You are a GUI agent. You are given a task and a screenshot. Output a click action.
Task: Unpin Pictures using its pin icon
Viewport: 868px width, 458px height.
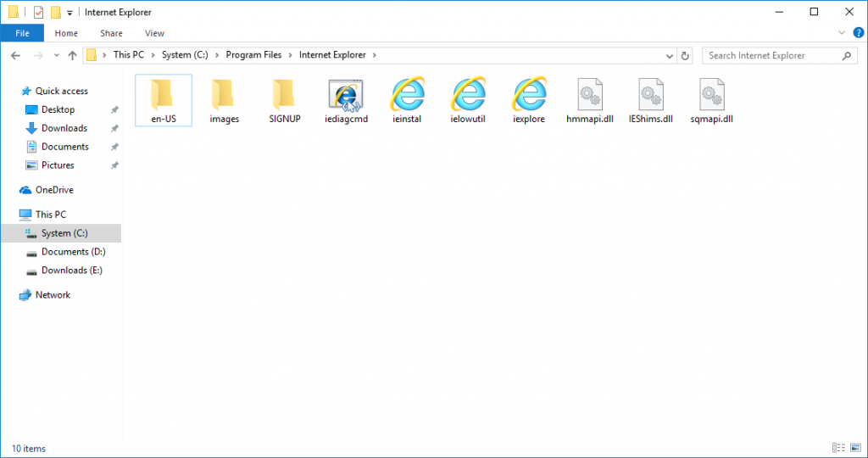(114, 165)
